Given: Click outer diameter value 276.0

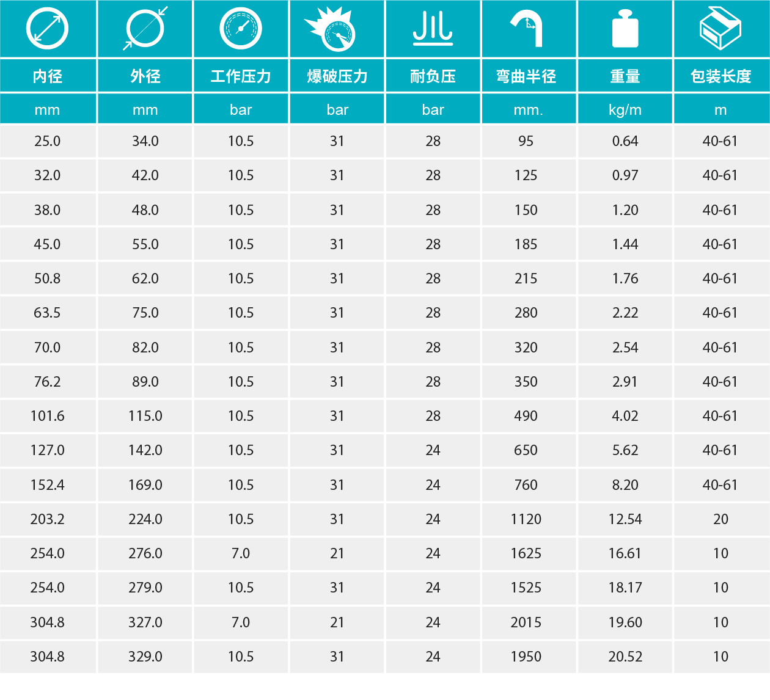Looking at the screenshot, I should [x=145, y=553].
